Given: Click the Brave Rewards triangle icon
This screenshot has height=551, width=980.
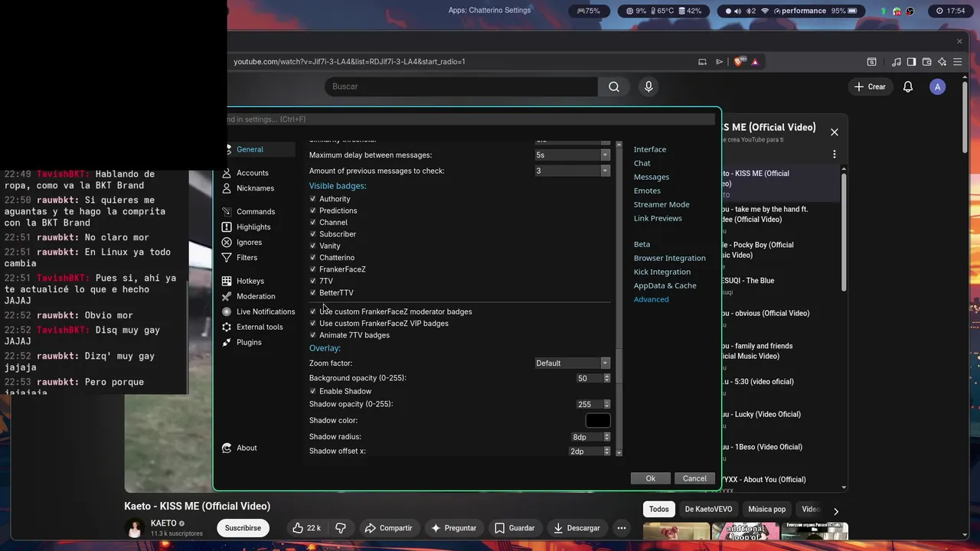Looking at the screenshot, I should coord(755,62).
